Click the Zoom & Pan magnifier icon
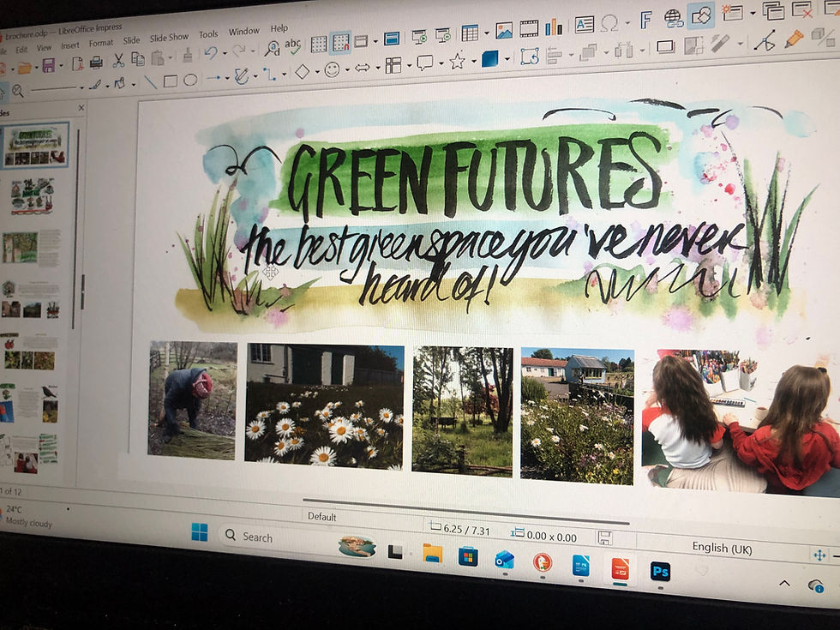 [18, 91]
